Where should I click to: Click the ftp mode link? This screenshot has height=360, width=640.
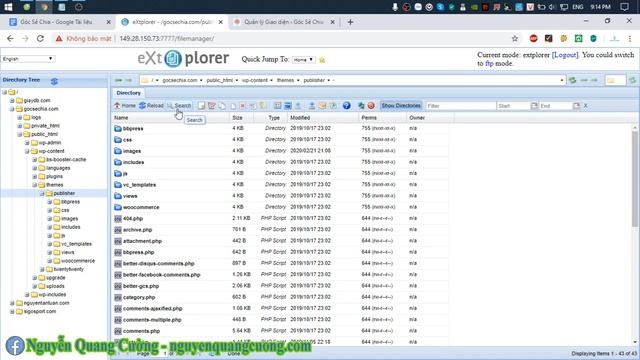click(x=489, y=64)
